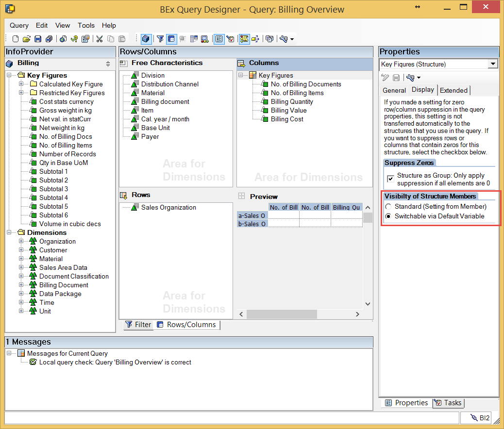Expand the Organization dimension
Viewport: 504px width, 429px height.
point(21,241)
